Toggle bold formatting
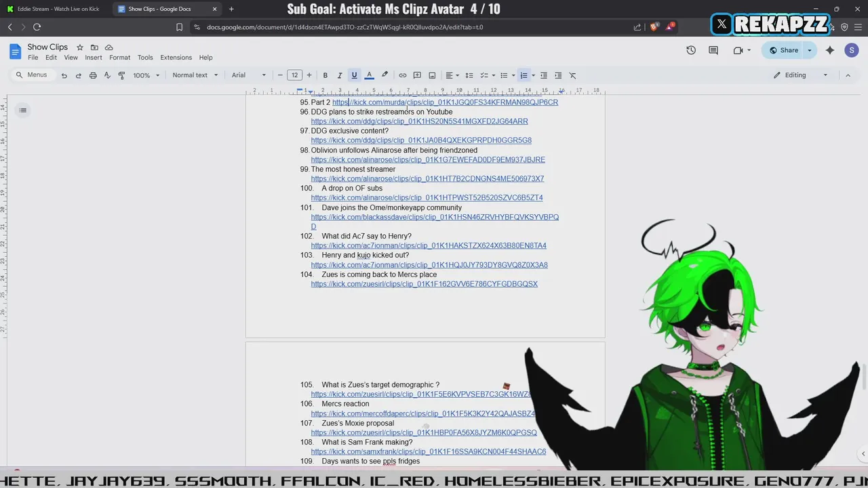The height and width of the screenshot is (488, 868). point(325,75)
